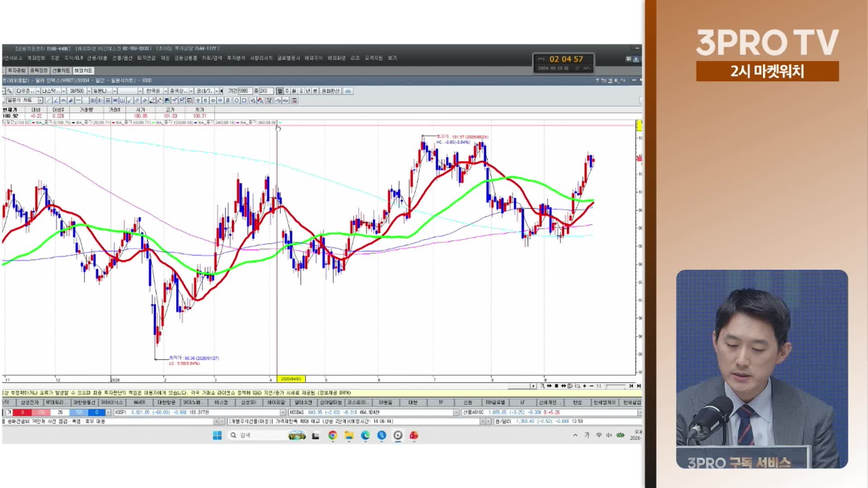Click the 원화환산 button

point(330,91)
